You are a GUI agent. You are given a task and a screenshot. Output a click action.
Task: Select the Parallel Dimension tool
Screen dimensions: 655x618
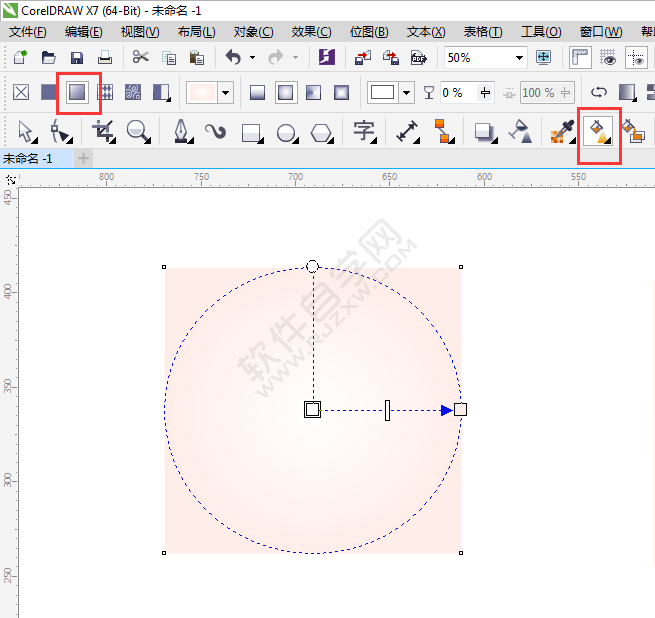click(407, 131)
